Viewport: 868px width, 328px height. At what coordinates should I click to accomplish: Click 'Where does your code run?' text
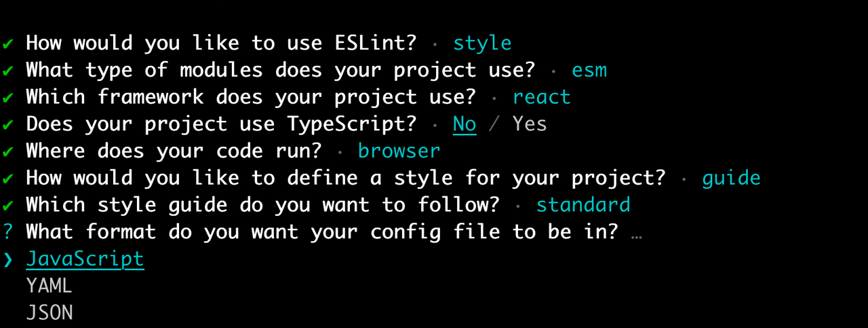tap(174, 151)
